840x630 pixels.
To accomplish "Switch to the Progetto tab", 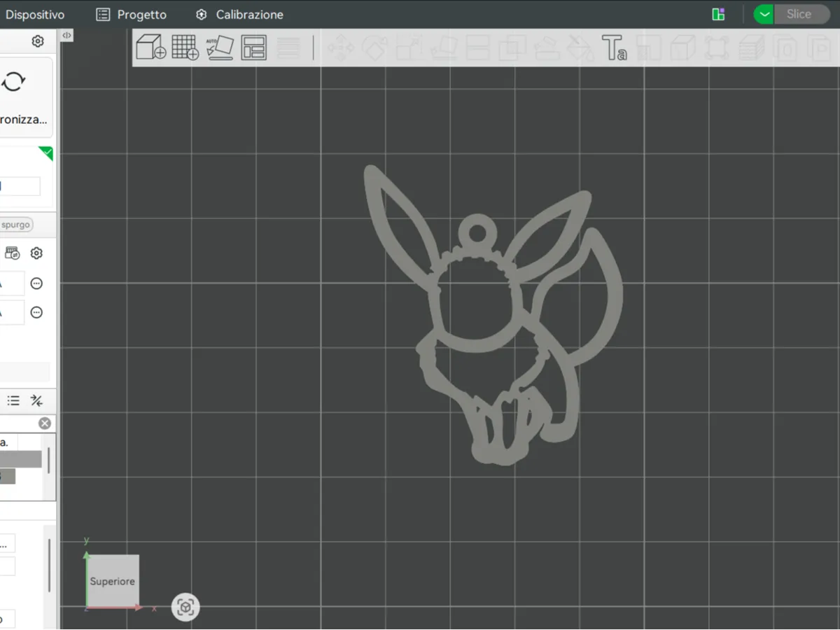I will pyautogui.click(x=132, y=14).
